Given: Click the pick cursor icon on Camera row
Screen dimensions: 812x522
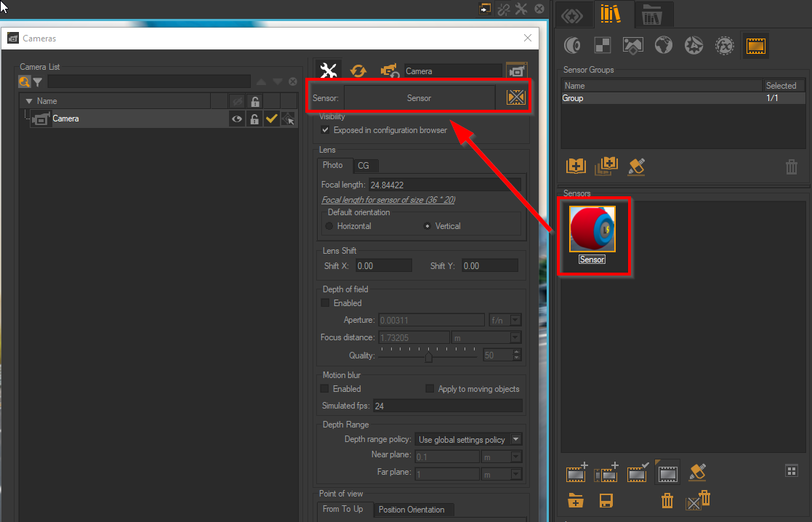Looking at the screenshot, I should click(x=289, y=119).
